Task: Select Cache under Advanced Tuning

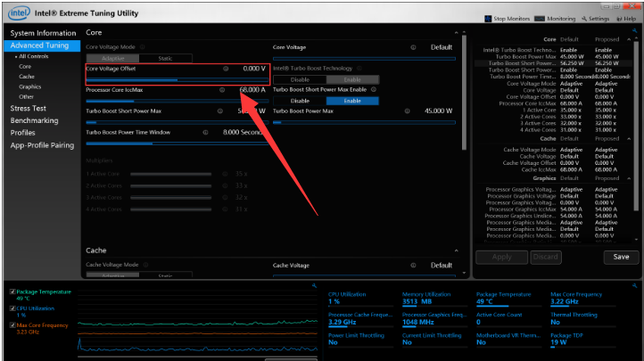Action: (x=26, y=77)
